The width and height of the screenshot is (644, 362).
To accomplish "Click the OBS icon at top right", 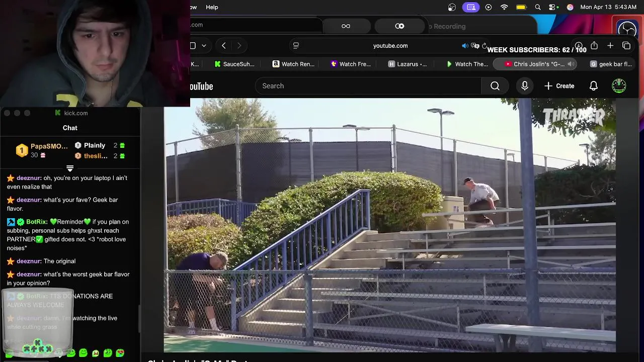I will click(x=627, y=29).
